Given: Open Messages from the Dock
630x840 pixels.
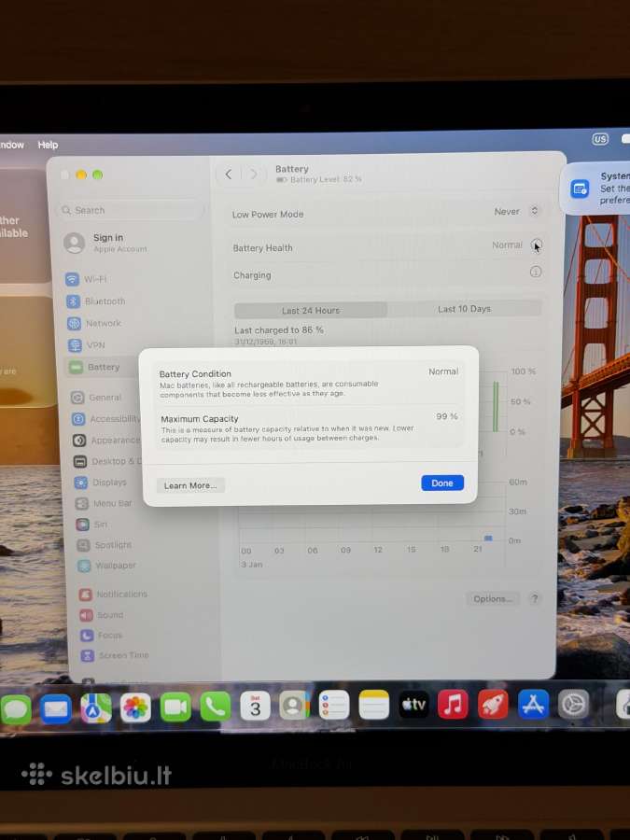Looking at the screenshot, I should click(16, 708).
